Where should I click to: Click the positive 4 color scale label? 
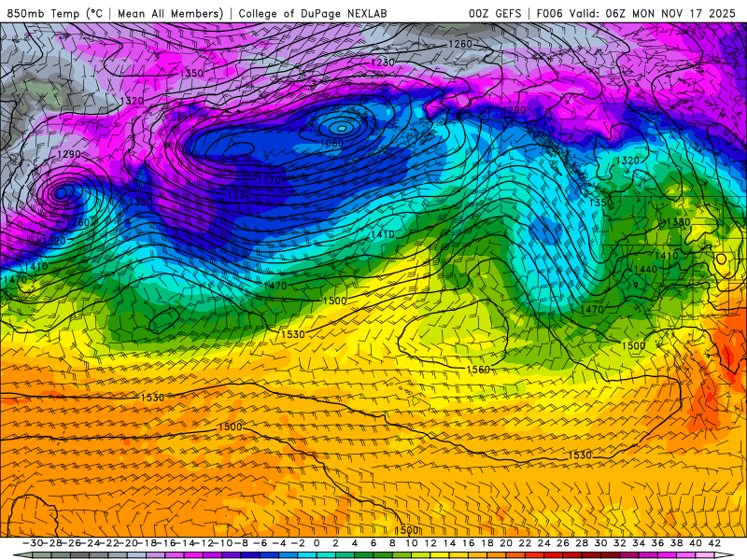355,543
